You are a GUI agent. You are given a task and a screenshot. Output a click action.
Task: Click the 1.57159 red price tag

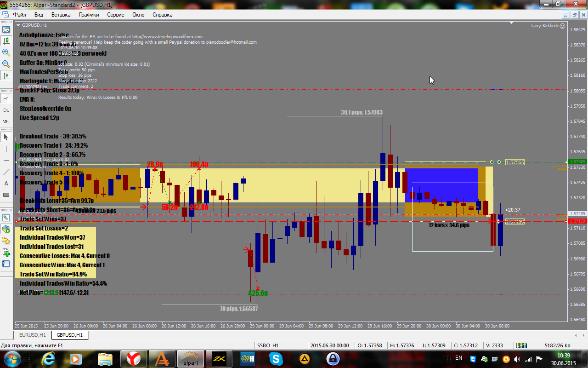[x=577, y=221]
